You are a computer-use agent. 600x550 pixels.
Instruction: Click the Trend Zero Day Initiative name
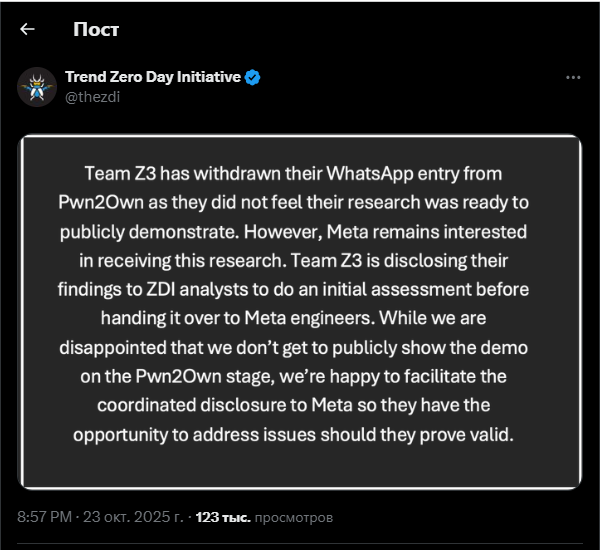pos(152,77)
